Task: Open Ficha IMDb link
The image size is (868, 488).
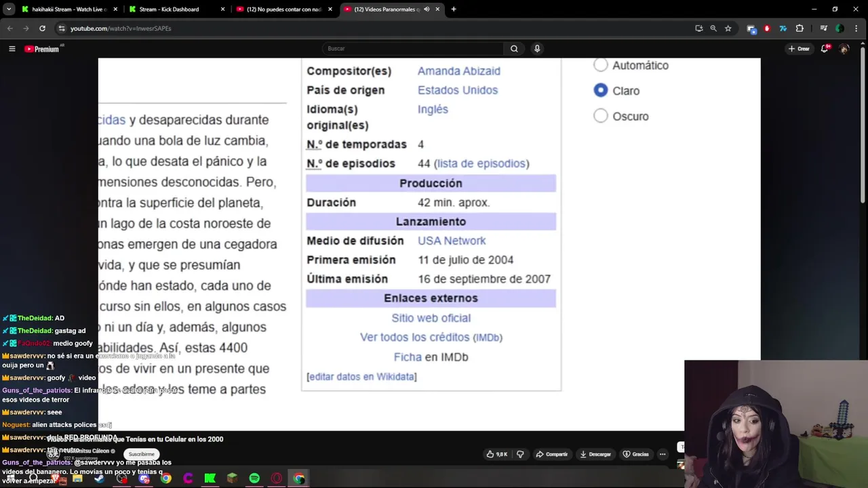Action: click(x=408, y=357)
